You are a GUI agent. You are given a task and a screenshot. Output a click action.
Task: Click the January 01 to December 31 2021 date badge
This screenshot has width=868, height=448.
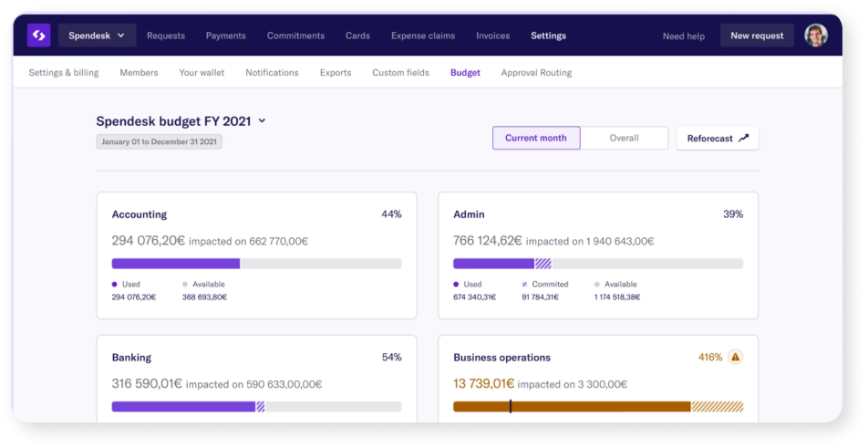pos(160,142)
